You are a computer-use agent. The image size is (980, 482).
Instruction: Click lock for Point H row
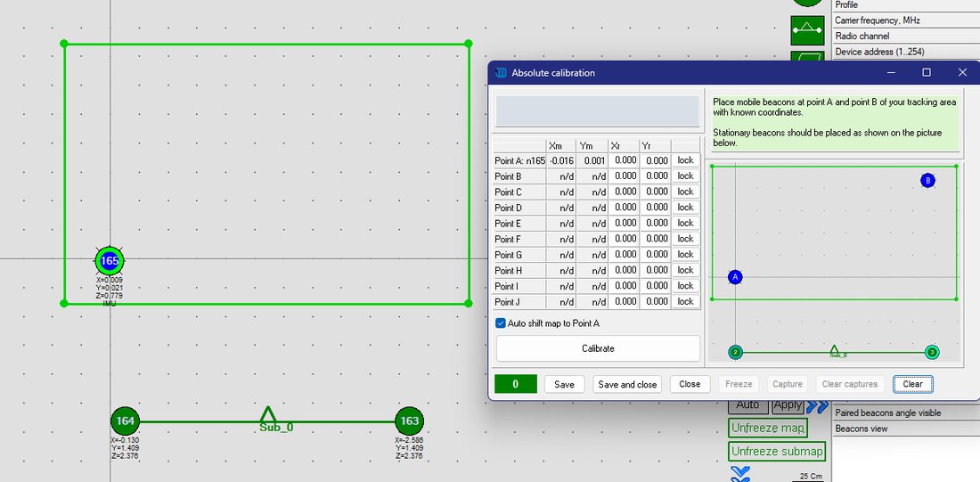coord(686,269)
